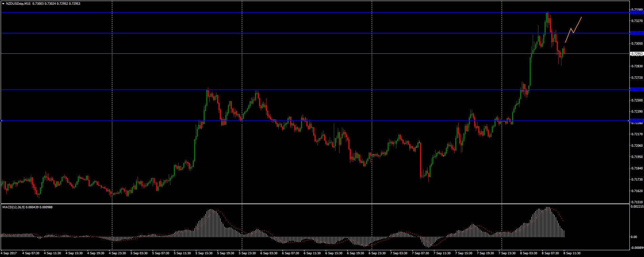Viewport: 644px width, 257px height.
Task: Click the 0.71510 price axis label
Action: (637, 202)
